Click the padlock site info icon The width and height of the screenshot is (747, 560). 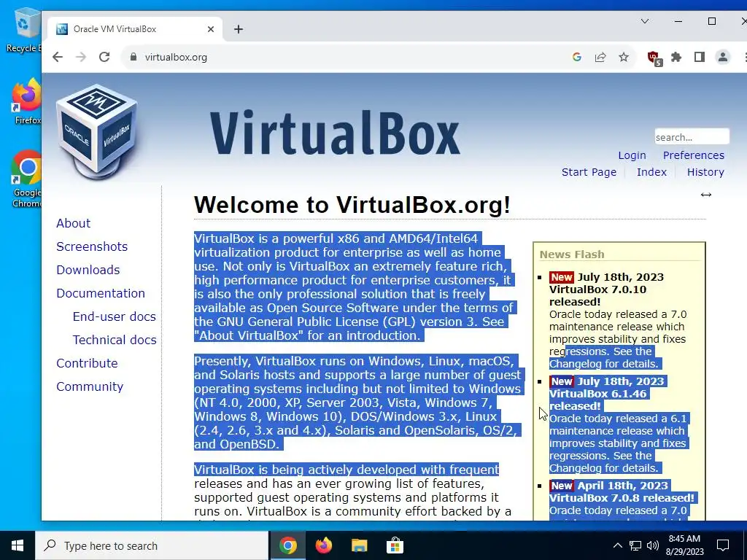click(133, 57)
